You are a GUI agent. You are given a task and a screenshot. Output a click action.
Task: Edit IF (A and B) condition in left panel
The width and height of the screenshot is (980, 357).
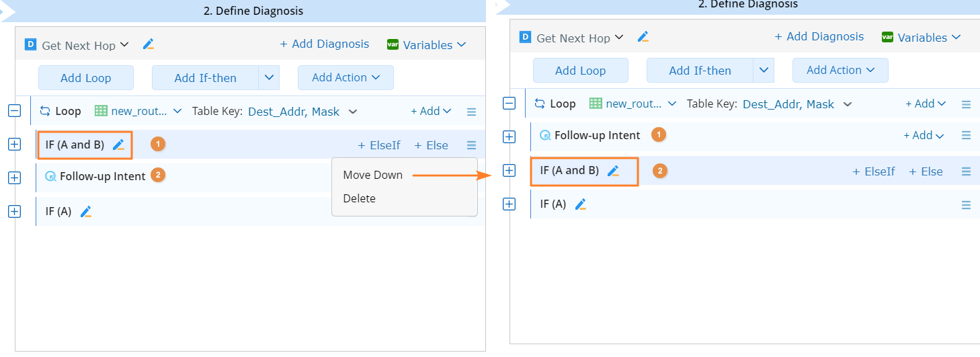[119, 145]
